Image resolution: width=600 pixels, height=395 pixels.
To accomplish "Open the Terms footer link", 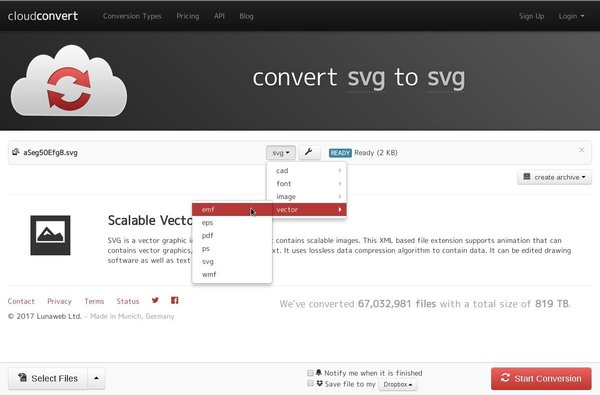I will [x=94, y=301].
